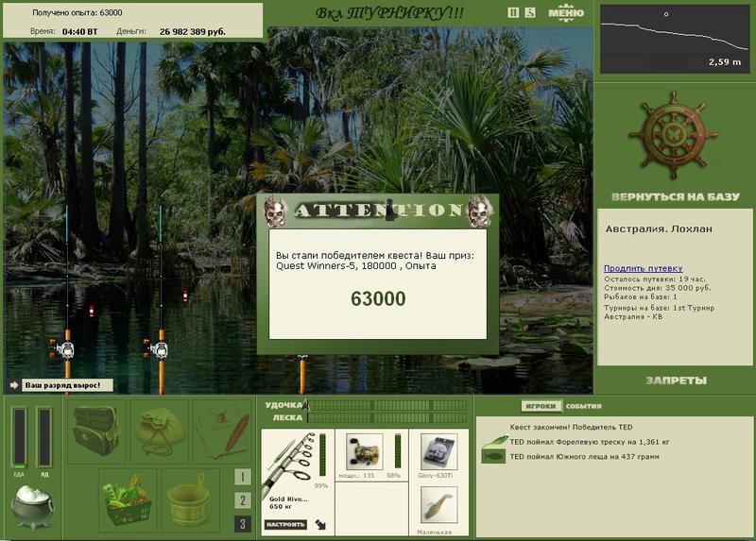Click the ЛЕСКА tension bar
Image resolution: width=756 pixels, height=541 pixels.
387,417
